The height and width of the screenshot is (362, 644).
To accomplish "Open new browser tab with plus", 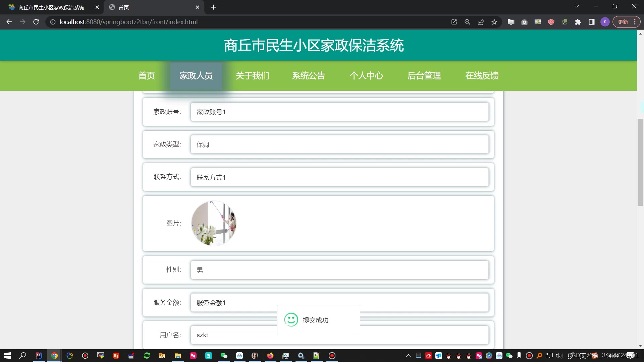I will 213,7.
